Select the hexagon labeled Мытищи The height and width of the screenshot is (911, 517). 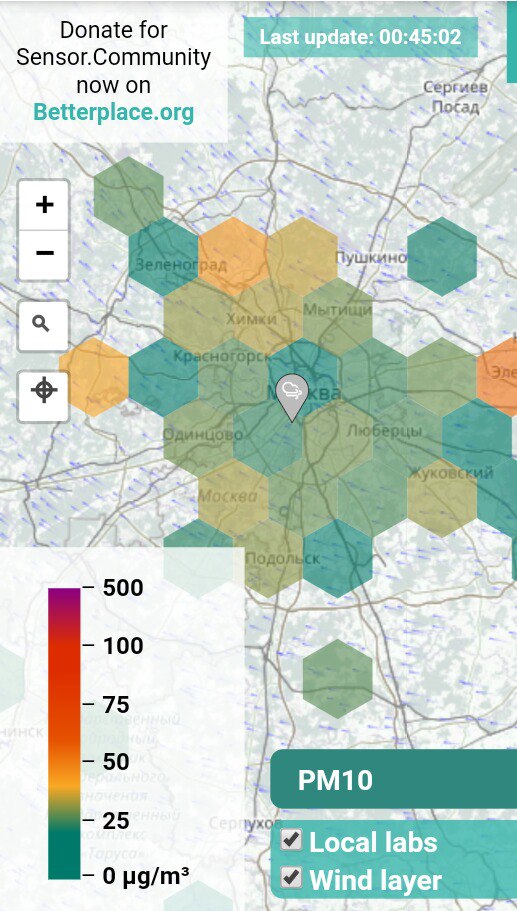[338, 317]
